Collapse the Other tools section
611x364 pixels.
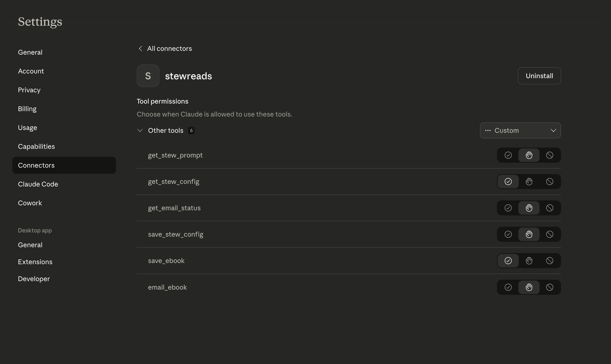[x=140, y=130]
